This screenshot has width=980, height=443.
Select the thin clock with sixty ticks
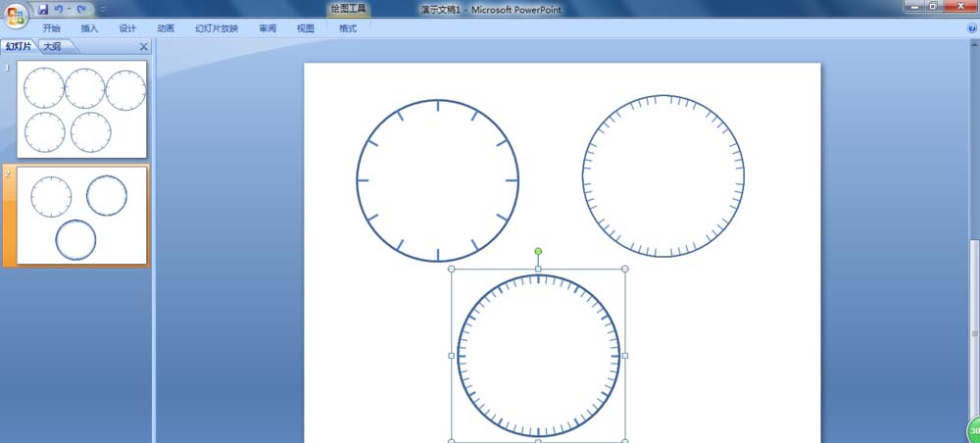pos(663,176)
